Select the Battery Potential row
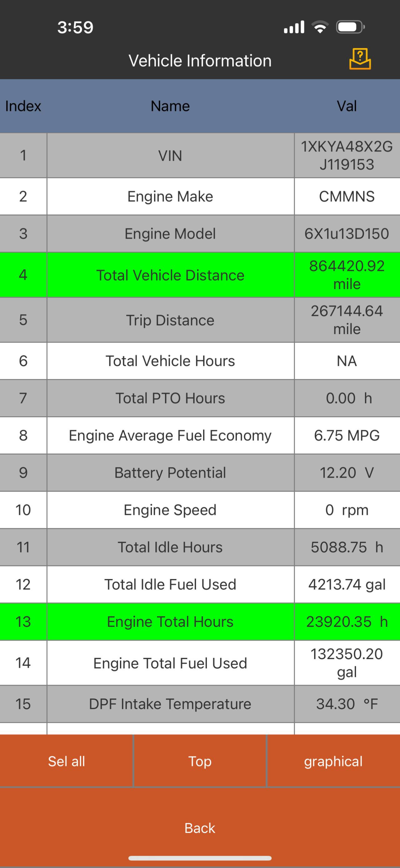 coord(170,472)
